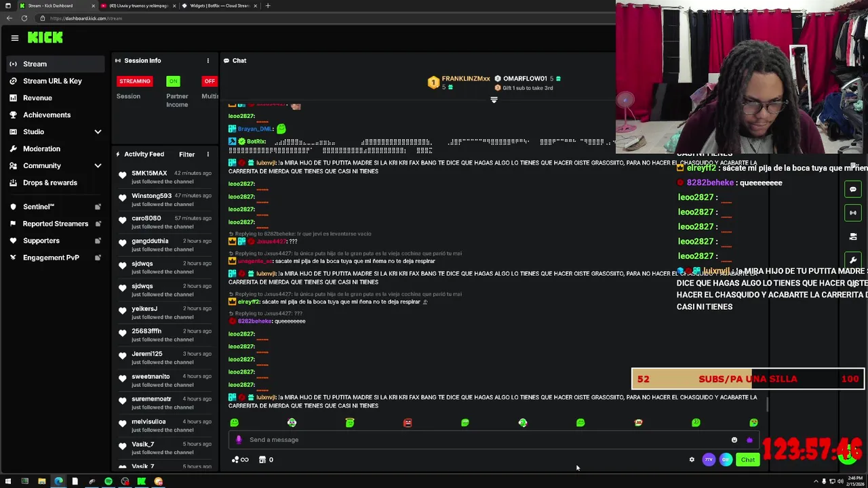The image size is (868, 488).
Task: Click Brayan_DML username in chat
Action: point(254,129)
